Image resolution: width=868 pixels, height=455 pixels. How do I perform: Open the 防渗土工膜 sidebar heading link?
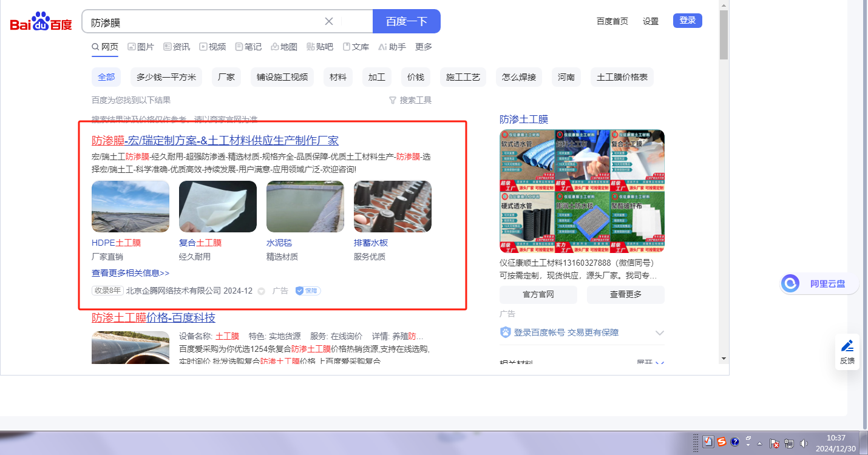[524, 119]
